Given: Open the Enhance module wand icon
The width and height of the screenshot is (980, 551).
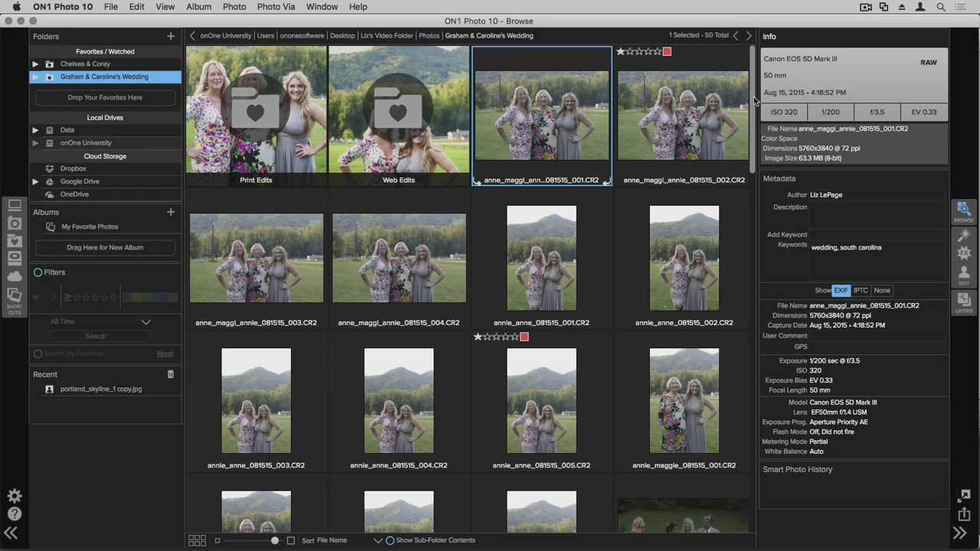Looking at the screenshot, I should tap(963, 234).
